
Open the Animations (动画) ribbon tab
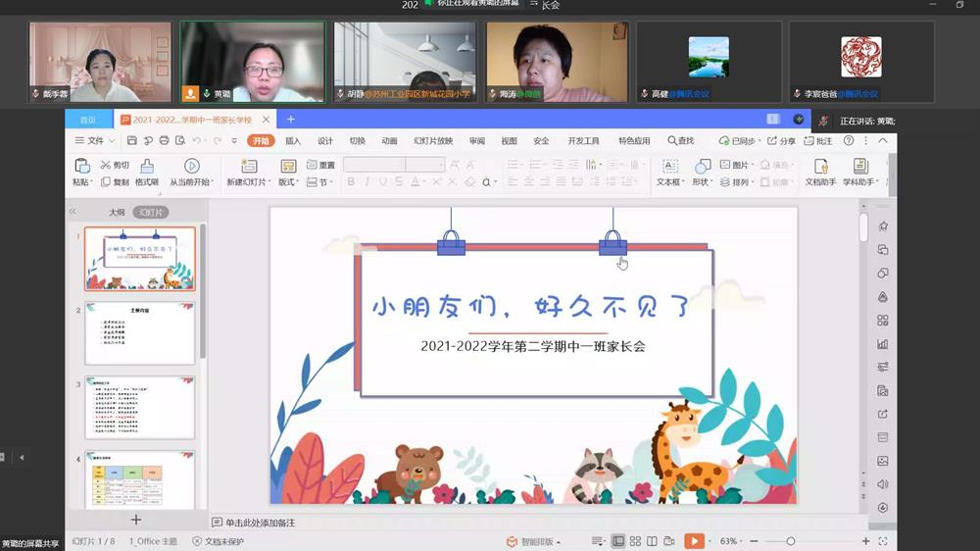click(x=389, y=141)
